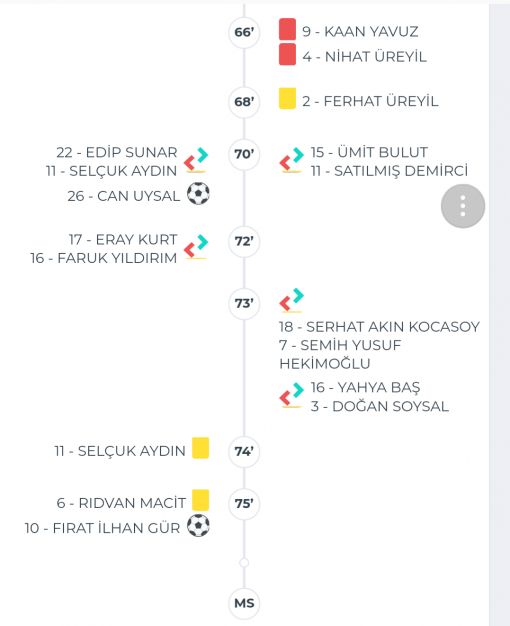This screenshot has height=626, width=510.
Task: Click the substitution arrows beside Ümit Bulut
Action: click(292, 160)
